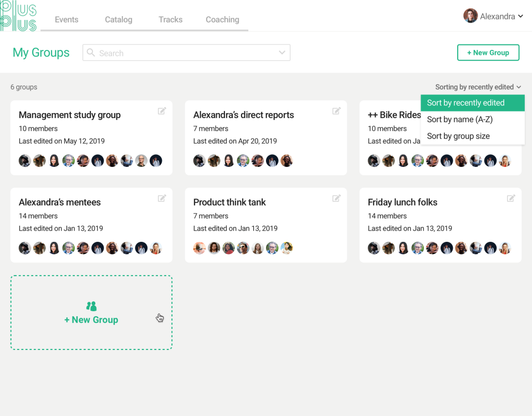Click into the Search groups field
This screenshot has height=416, width=532.
(186, 53)
